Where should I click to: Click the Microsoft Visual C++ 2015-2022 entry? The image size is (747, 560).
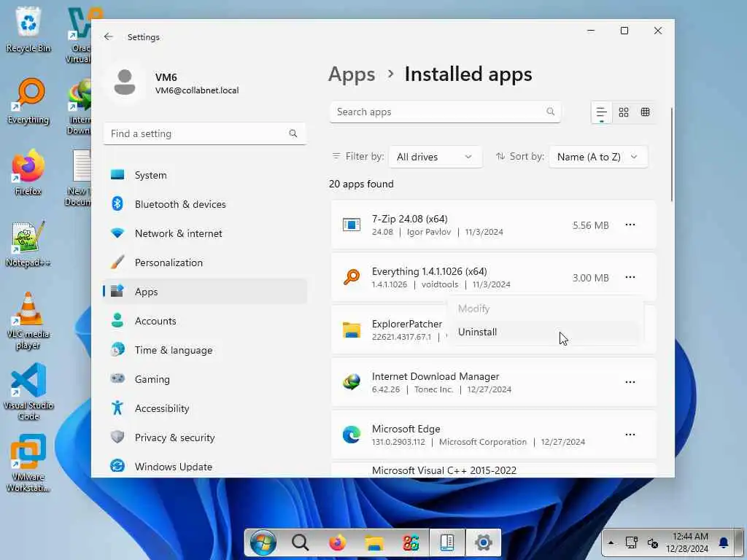point(493,470)
